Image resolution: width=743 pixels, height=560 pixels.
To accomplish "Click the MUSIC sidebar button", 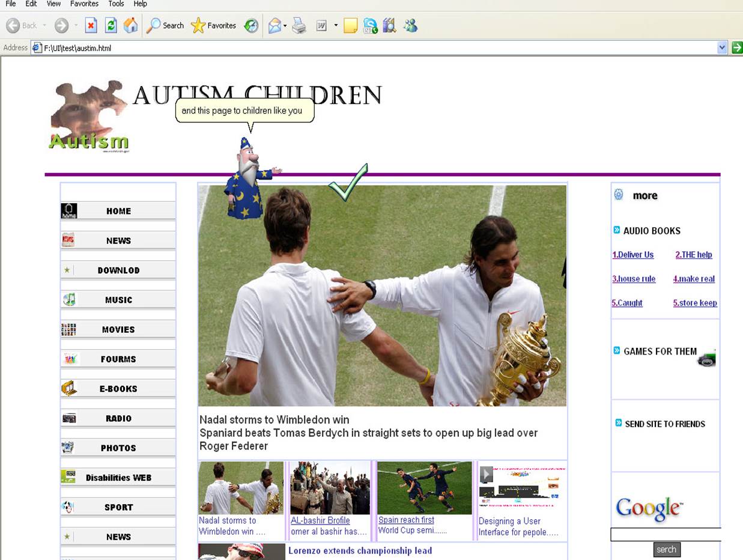I will (x=118, y=300).
